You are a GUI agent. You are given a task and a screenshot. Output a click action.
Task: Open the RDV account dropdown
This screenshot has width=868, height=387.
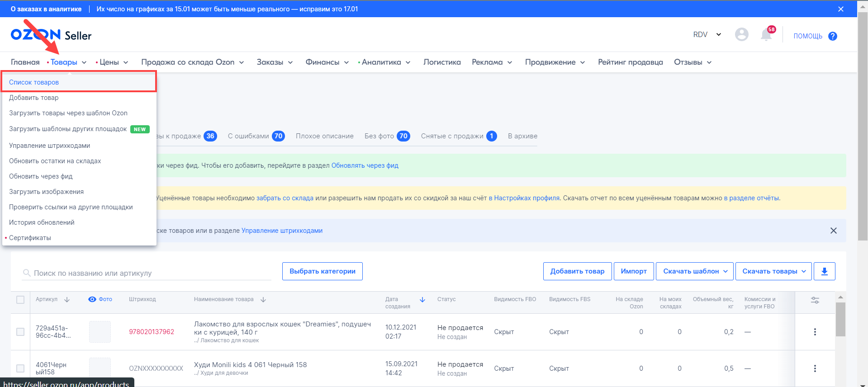[707, 35]
